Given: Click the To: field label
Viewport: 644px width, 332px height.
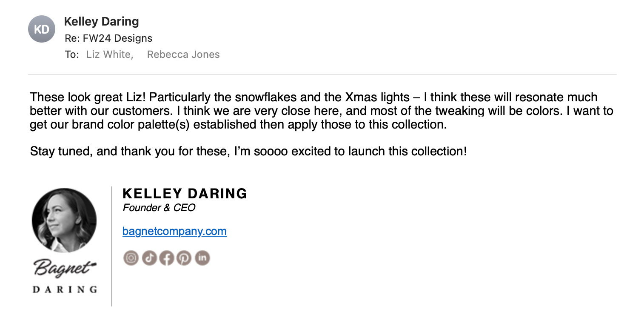Looking at the screenshot, I should 72,54.
